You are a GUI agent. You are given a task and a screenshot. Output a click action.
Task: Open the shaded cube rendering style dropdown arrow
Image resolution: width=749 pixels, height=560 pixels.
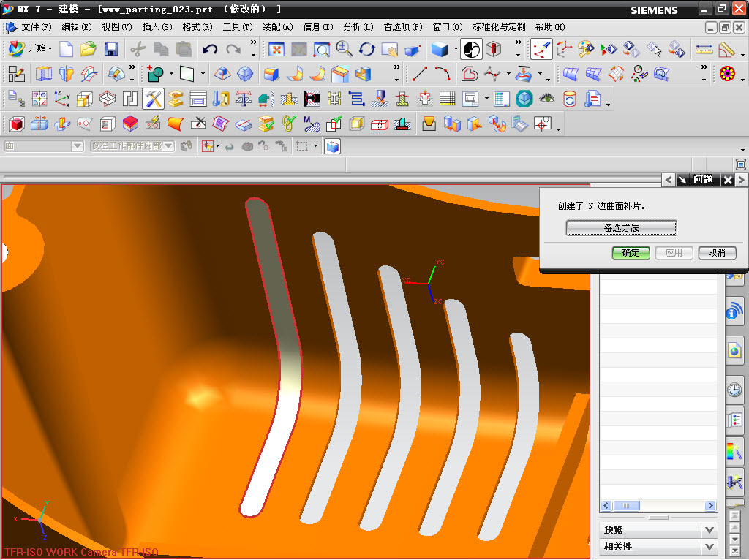pos(456,49)
